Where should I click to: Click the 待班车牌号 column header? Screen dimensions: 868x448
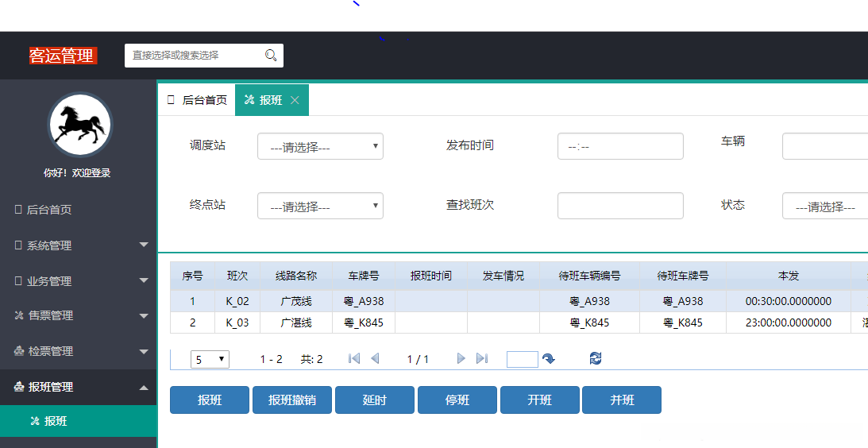coord(683,276)
